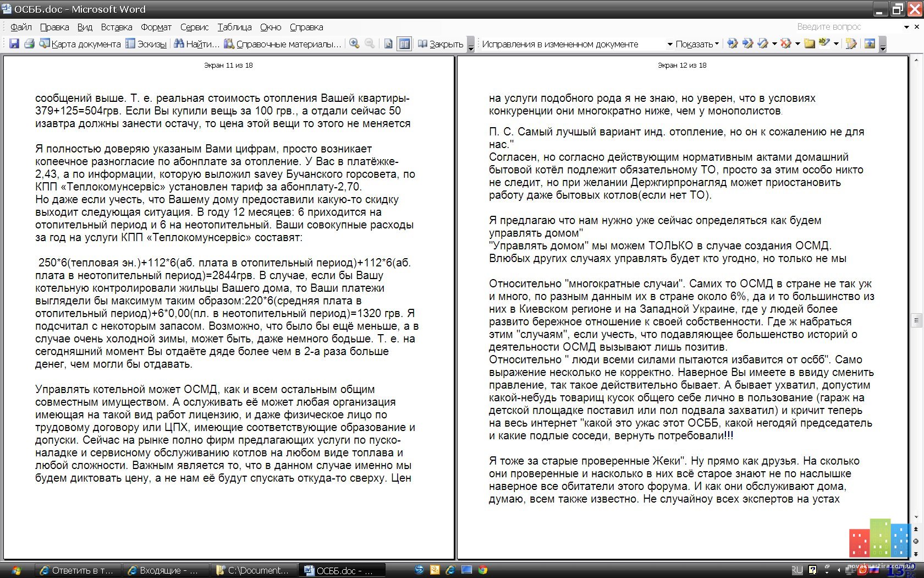Click the Save diskette icon
924x578 pixels.
(14, 44)
